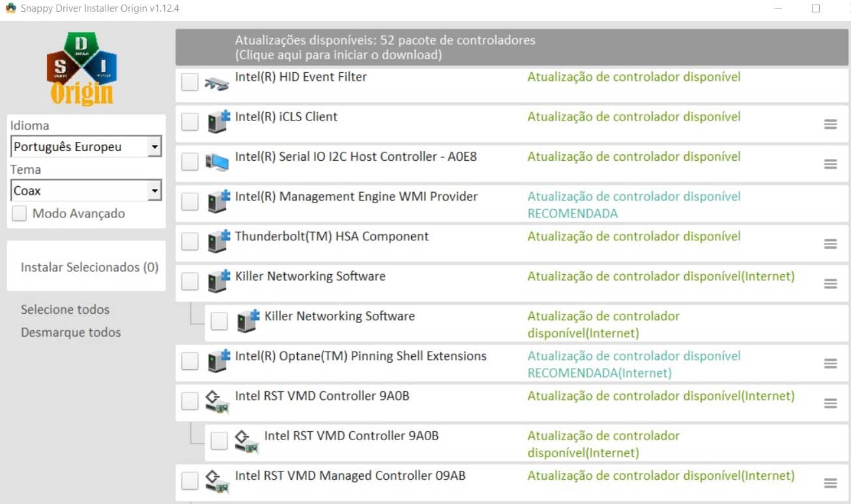Click the Serial IO I2C Host Controller icon

coord(217,162)
